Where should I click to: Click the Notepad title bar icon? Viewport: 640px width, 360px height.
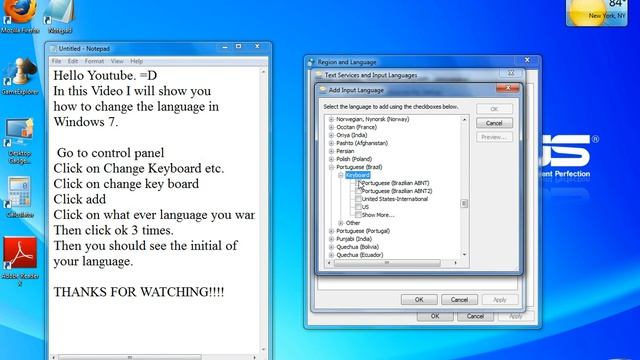point(53,49)
